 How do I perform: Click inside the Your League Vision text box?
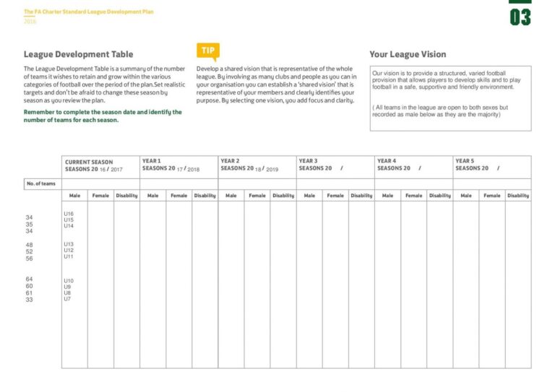coord(449,97)
